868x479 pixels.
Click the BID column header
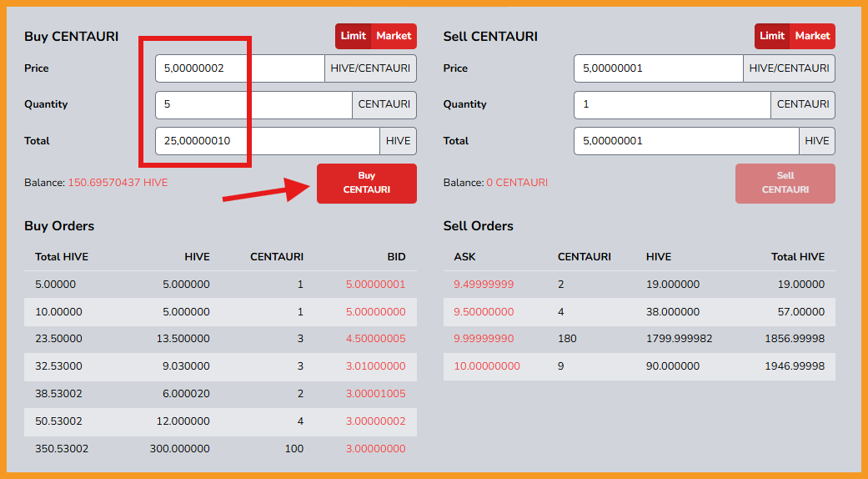pyautogui.click(x=396, y=257)
